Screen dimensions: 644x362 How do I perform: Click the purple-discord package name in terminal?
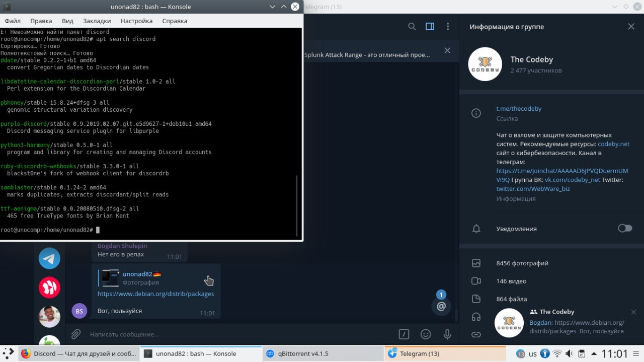tap(24, 123)
